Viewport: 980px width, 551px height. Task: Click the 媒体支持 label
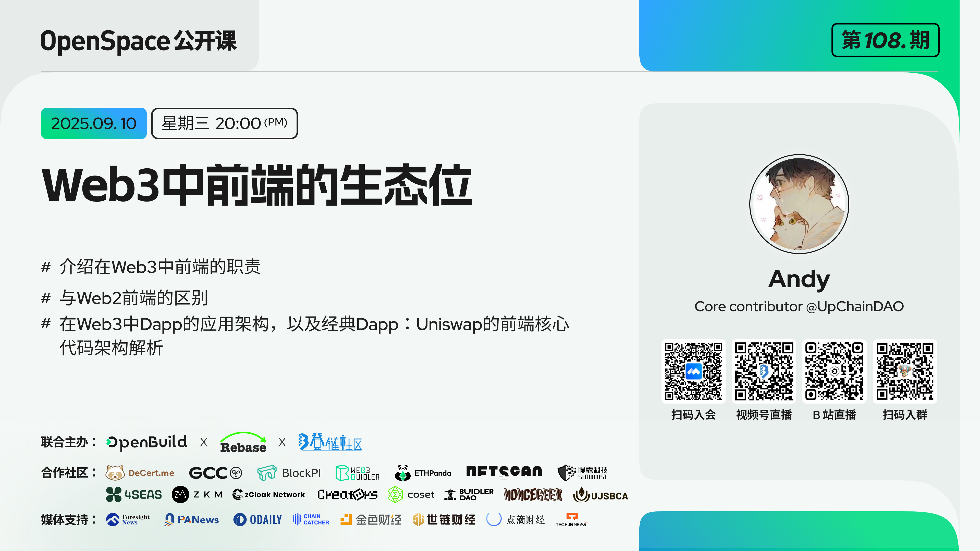69,519
